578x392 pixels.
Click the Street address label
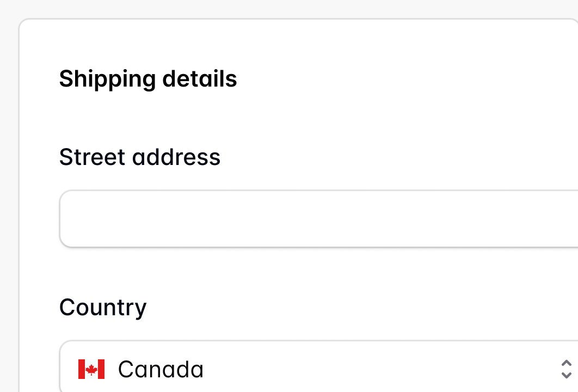point(140,157)
